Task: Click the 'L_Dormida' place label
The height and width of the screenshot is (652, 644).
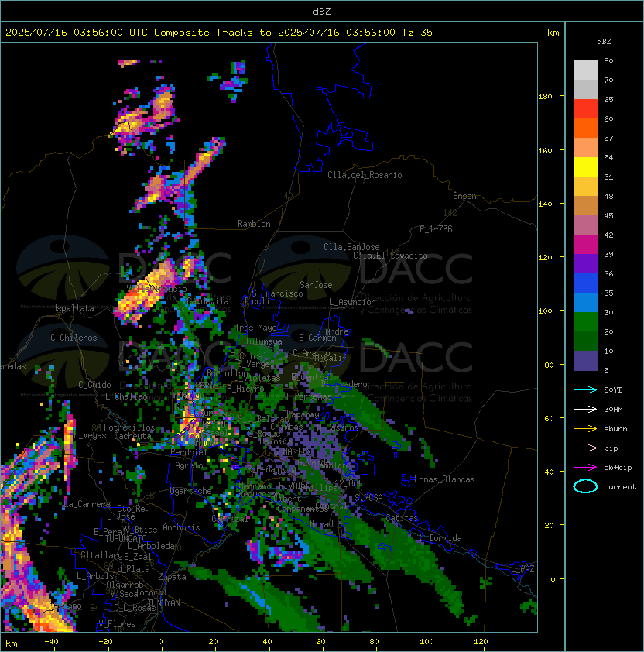Action: (x=441, y=538)
